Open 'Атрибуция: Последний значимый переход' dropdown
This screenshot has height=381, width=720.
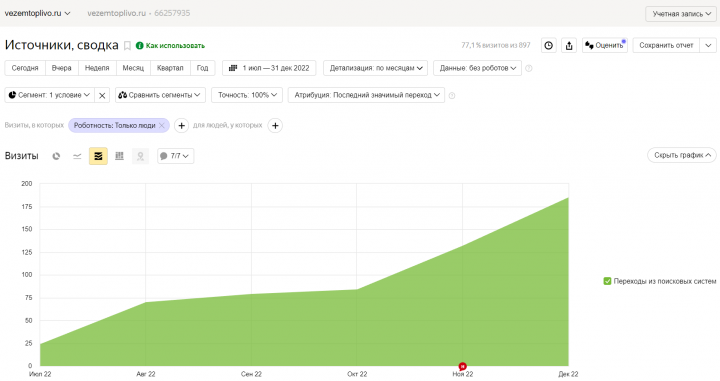[366, 95]
